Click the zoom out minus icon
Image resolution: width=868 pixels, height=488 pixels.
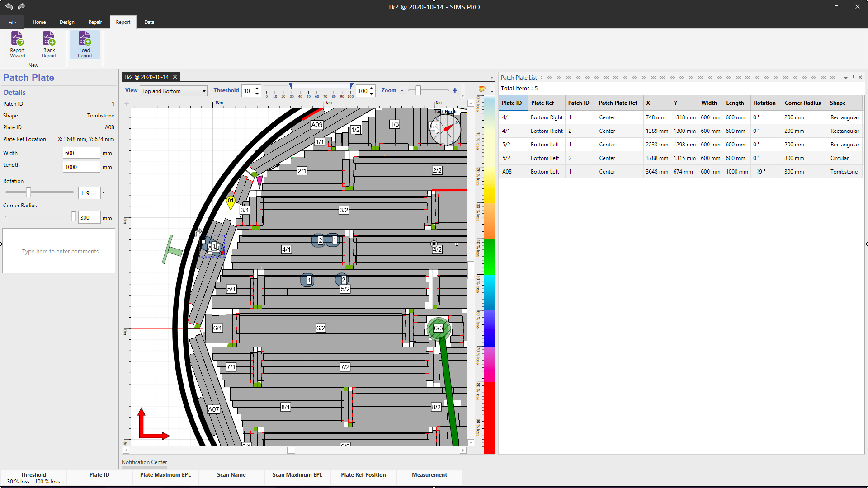click(x=402, y=90)
